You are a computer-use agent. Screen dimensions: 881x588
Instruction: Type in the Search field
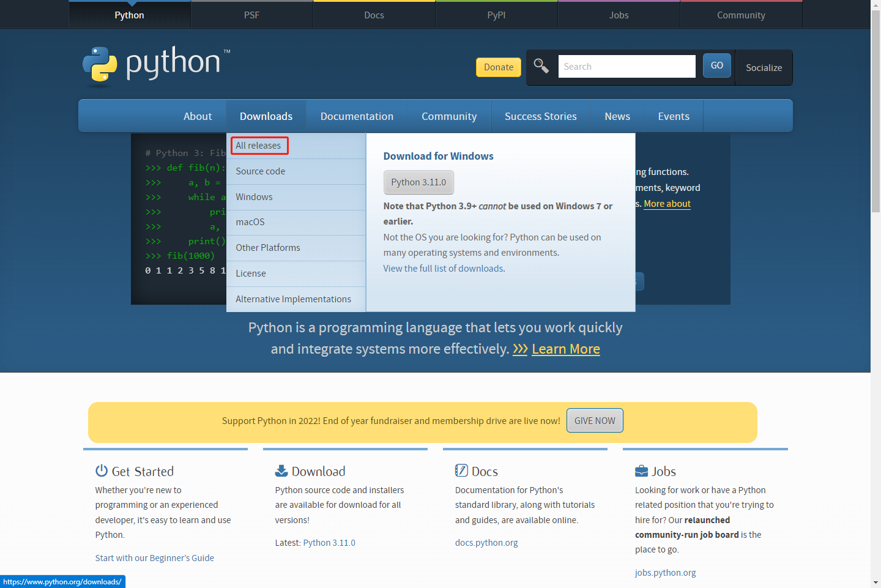point(626,66)
